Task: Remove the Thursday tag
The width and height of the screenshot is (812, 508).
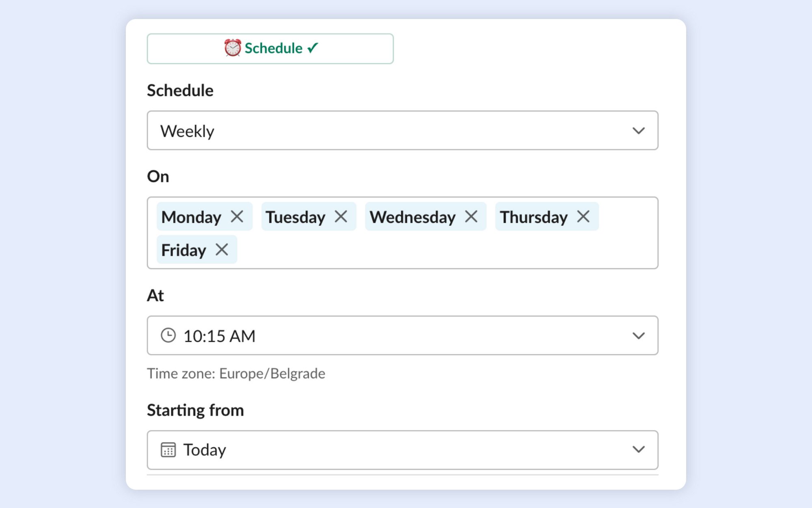Action: [583, 217]
